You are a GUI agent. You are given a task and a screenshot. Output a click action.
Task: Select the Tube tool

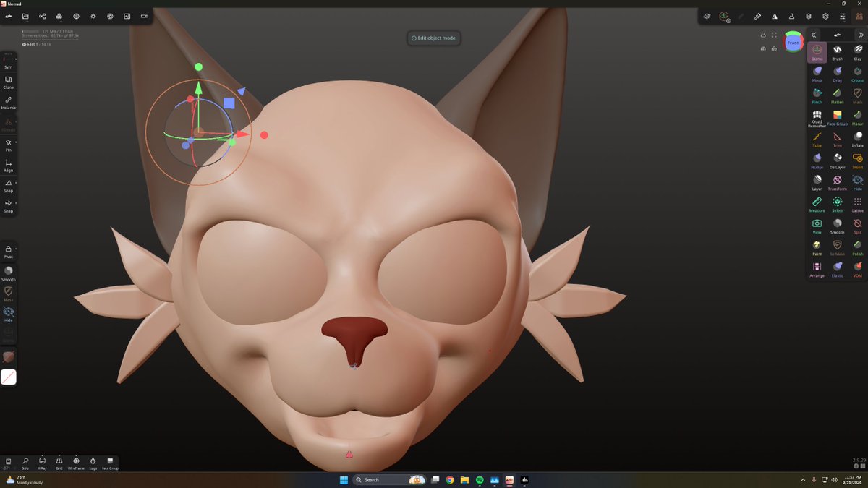[x=817, y=139]
